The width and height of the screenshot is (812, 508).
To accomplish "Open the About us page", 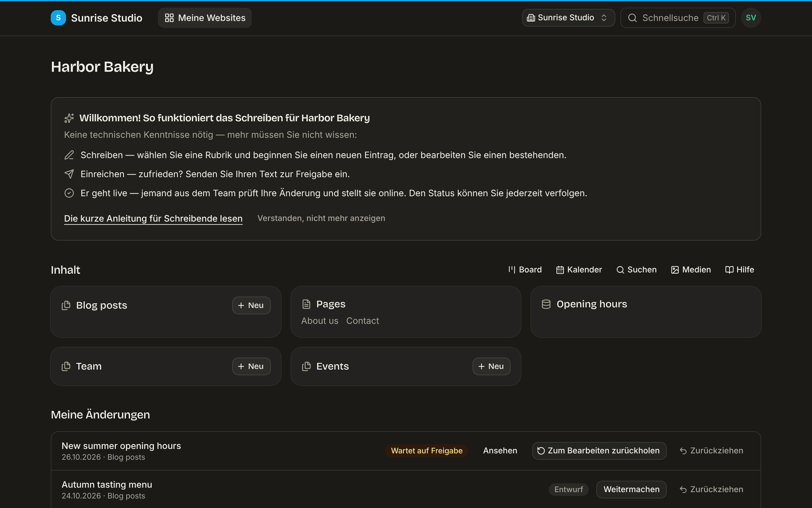I will (x=320, y=321).
